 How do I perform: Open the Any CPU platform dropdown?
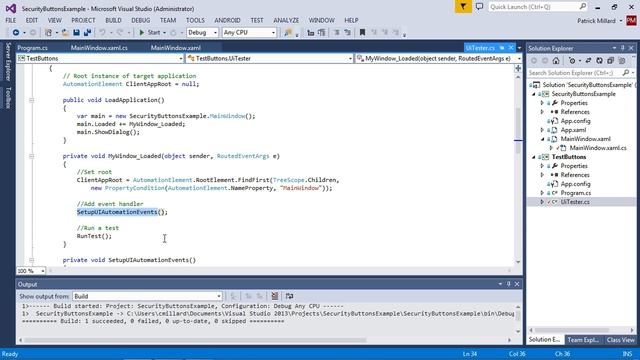pos(249,33)
